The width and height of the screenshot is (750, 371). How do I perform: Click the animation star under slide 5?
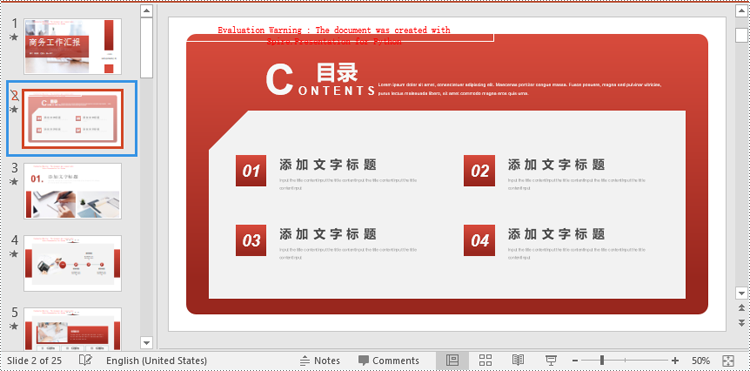click(14, 326)
